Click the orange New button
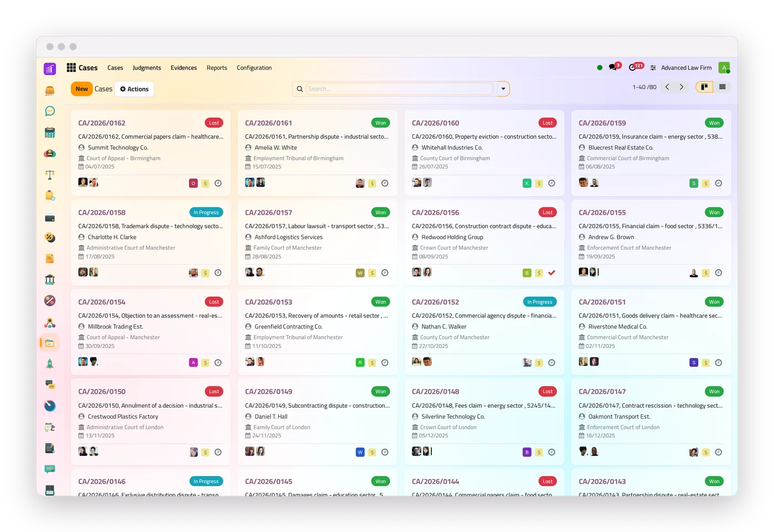Viewport: 774px width, 532px height. pos(82,89)
